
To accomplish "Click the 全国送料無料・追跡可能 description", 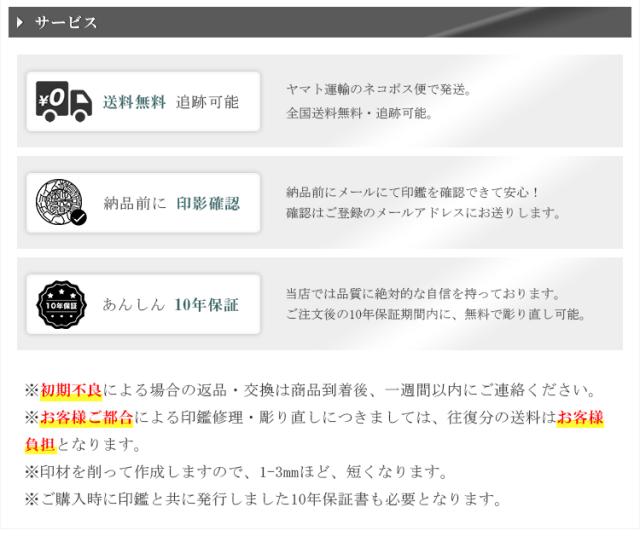I will click(x=359, y=113).
